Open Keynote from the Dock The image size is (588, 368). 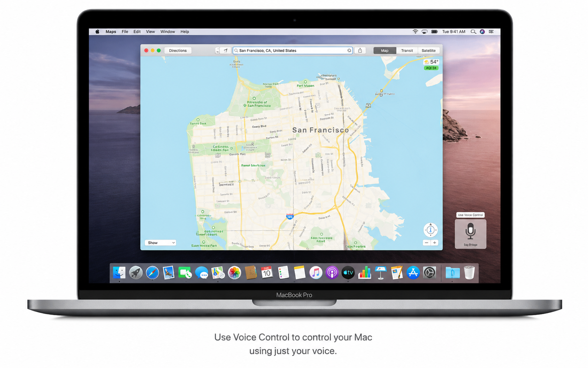point(381,273)
